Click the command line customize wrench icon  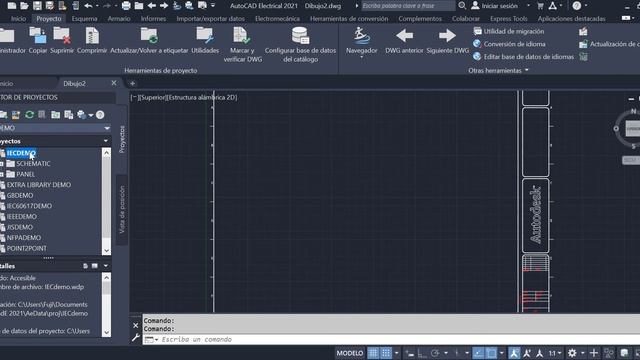point(136,338)
